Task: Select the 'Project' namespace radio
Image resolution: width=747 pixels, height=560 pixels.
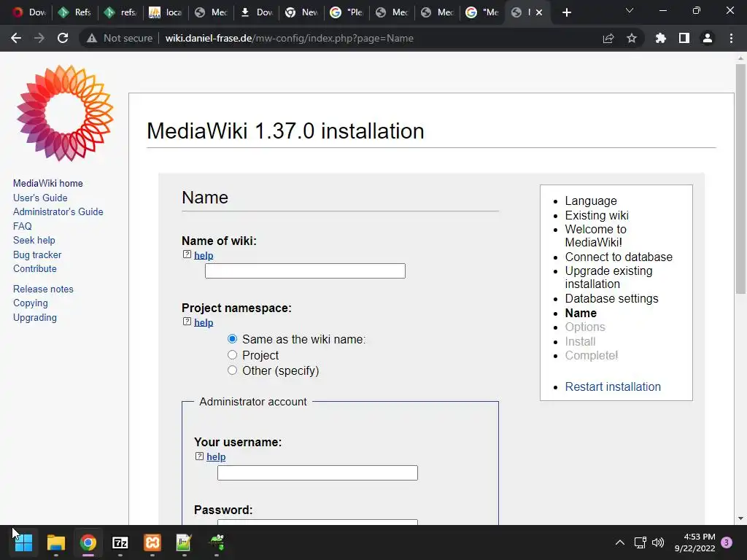Action: (x=232, y=355)
